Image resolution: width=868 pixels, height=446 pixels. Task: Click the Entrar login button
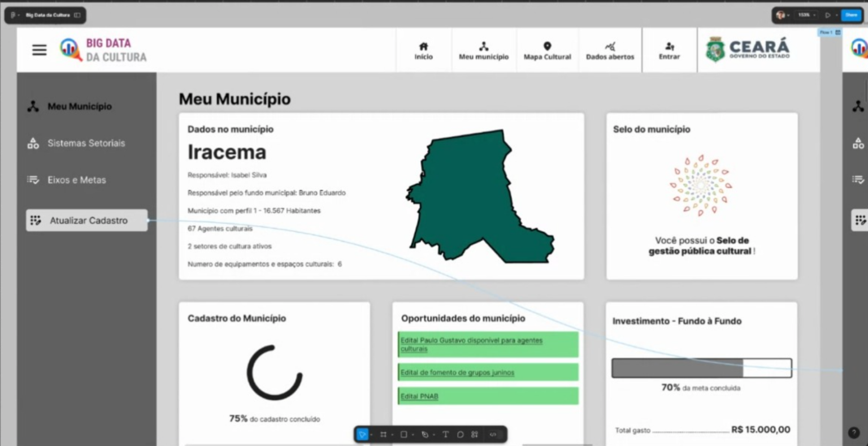point(669,51)
